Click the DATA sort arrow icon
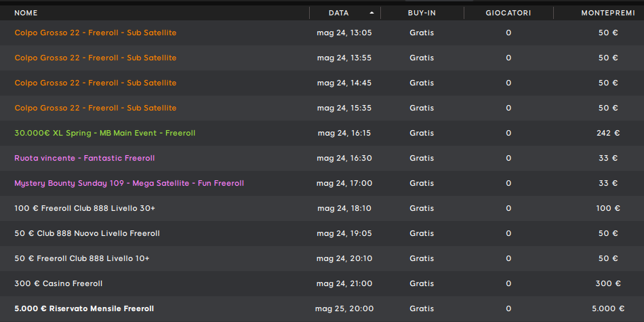The width and height of the screenshot is (644, 322). 371,13
